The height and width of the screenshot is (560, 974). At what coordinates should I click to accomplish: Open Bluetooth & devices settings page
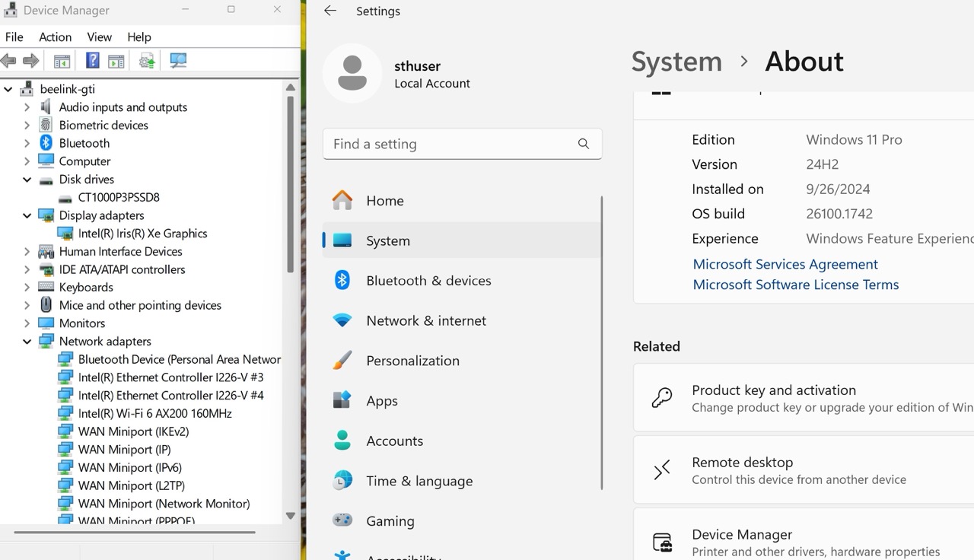[x=428, y=281]
